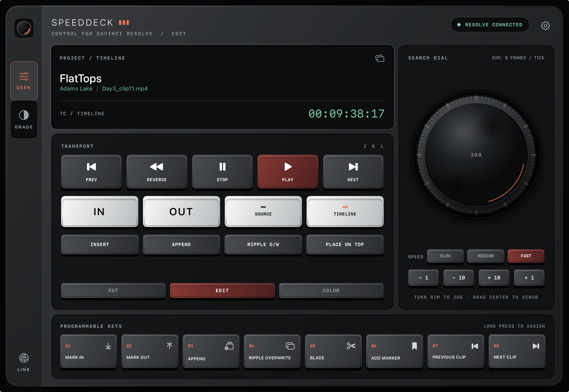569x392 pixels.
Task: Toggle the SOURCE viewer key
Action: point(263,212)
